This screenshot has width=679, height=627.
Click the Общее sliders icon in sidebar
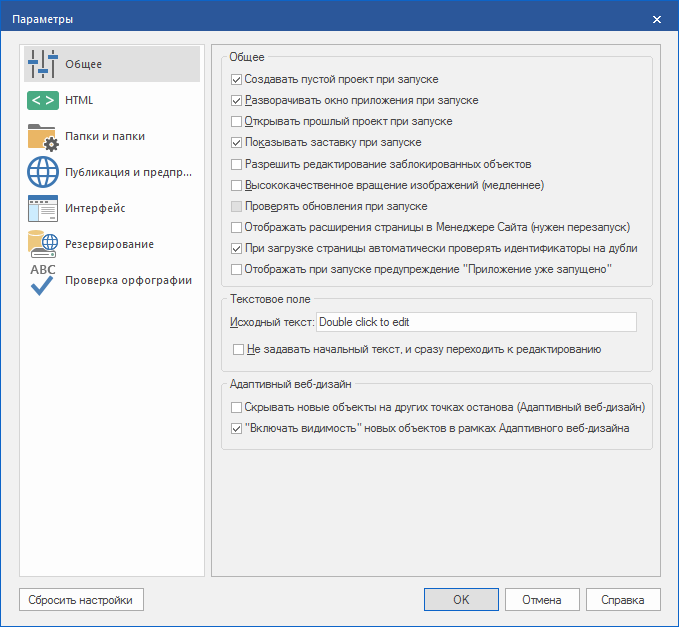(x=44, y=64)
